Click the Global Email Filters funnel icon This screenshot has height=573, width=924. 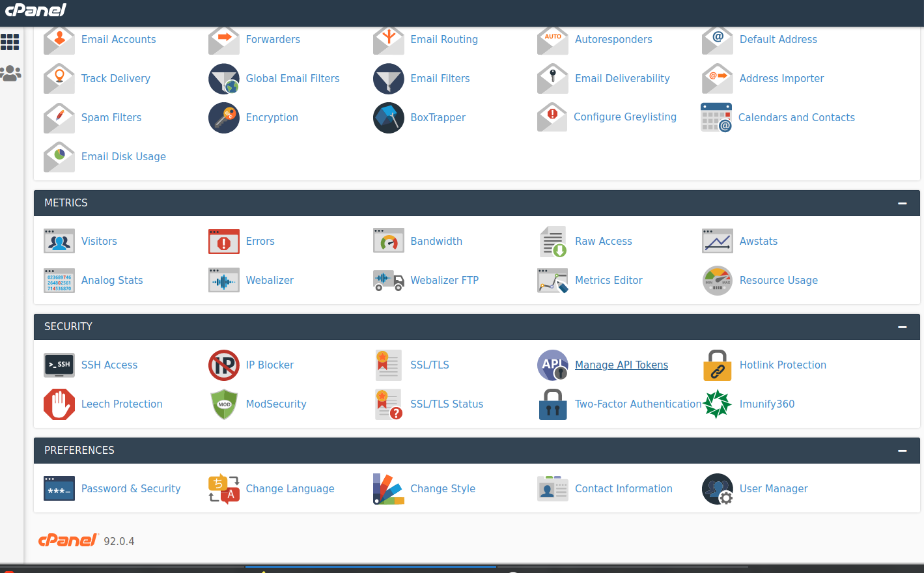click(224, 79)
